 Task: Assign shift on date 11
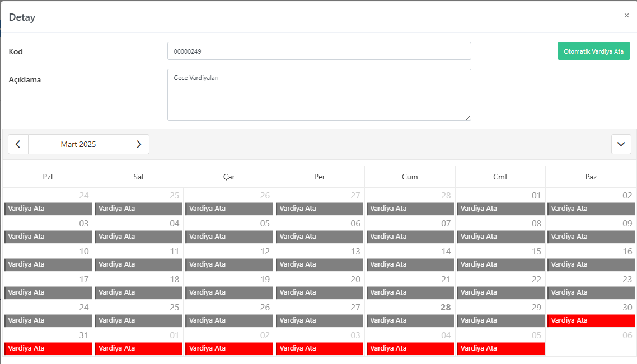point(138,264)
